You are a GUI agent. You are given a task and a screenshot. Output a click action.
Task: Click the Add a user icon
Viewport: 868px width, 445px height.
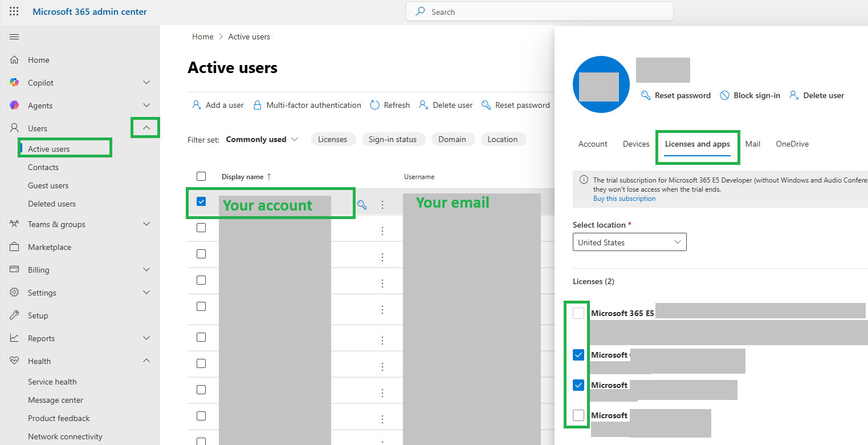[x=197, y=105]
